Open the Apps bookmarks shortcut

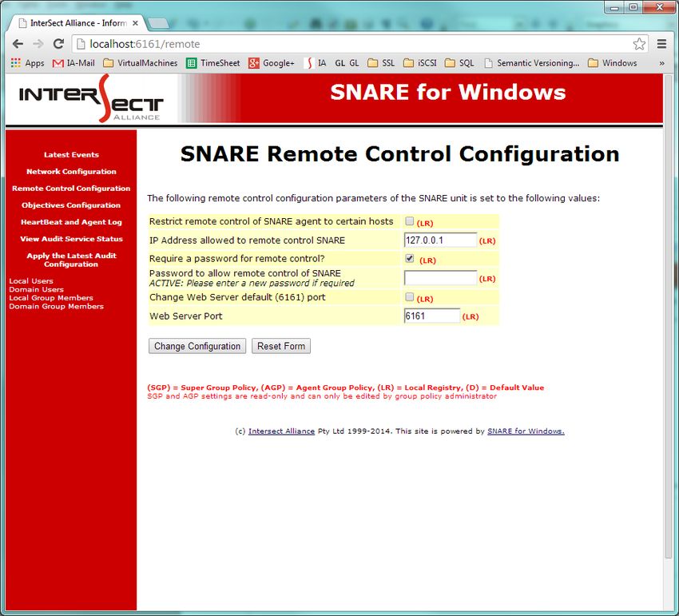tap(27, 63)
